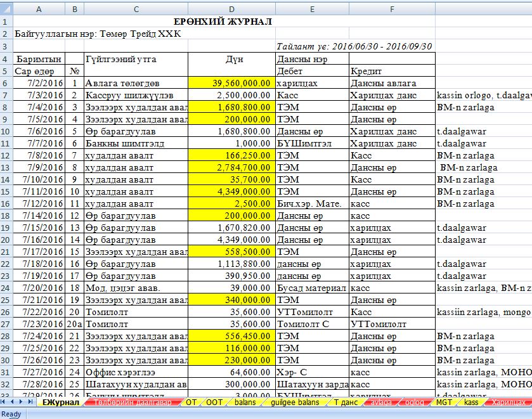Select the date cell 7/4/2016
Screen dimensions: 532x419
coord(39,107)
